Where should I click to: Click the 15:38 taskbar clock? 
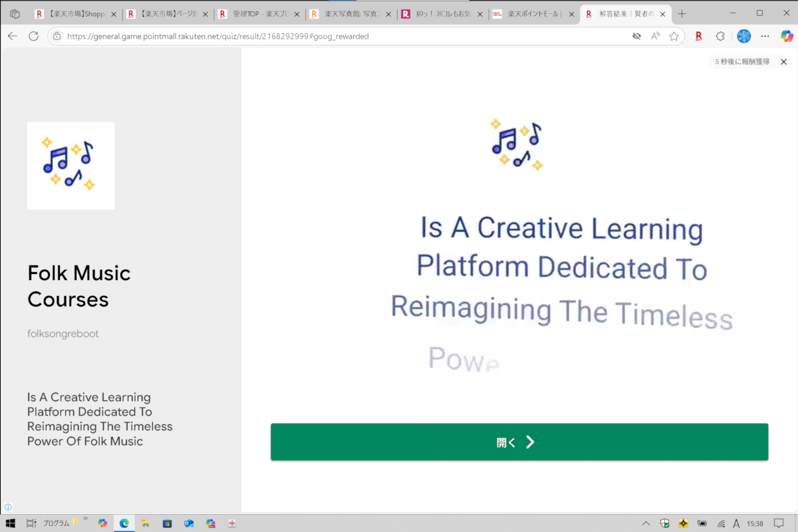[x=755, y=523]
